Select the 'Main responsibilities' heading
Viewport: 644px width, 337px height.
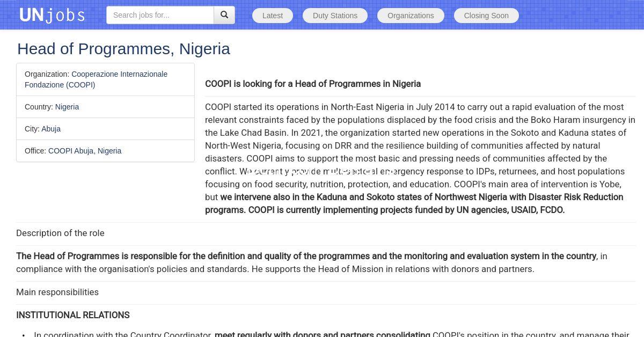click(x=57, y=292)
